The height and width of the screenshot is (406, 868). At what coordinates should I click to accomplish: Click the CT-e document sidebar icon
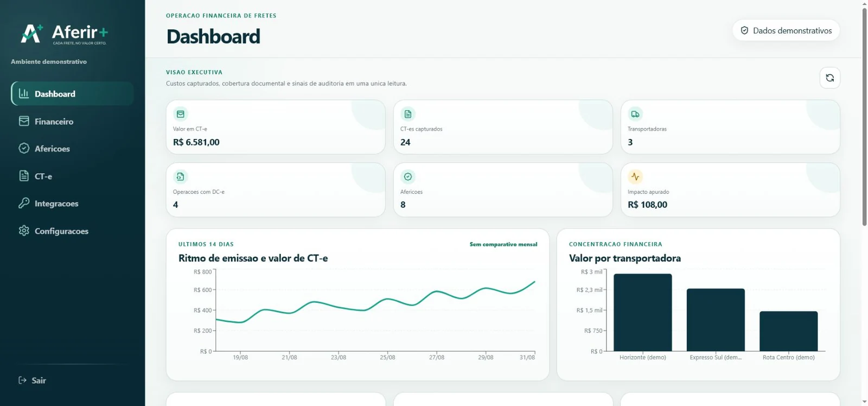(x=24, y=176)
